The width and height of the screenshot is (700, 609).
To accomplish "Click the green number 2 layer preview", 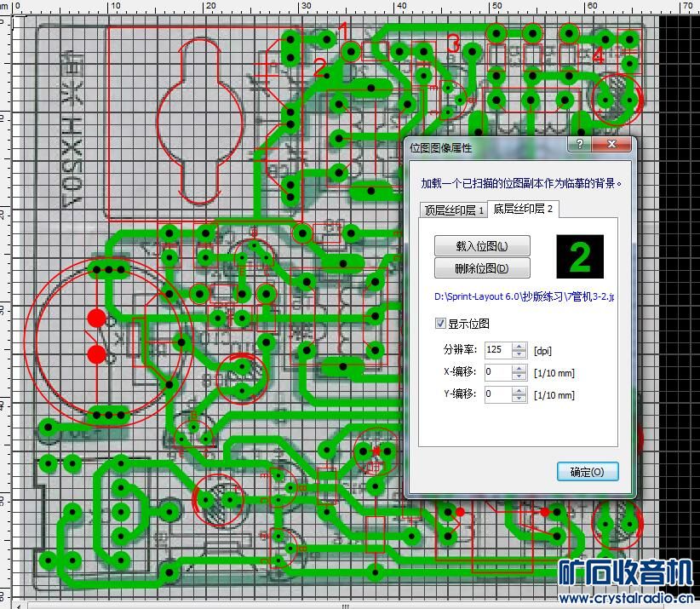I will (580, 256).
